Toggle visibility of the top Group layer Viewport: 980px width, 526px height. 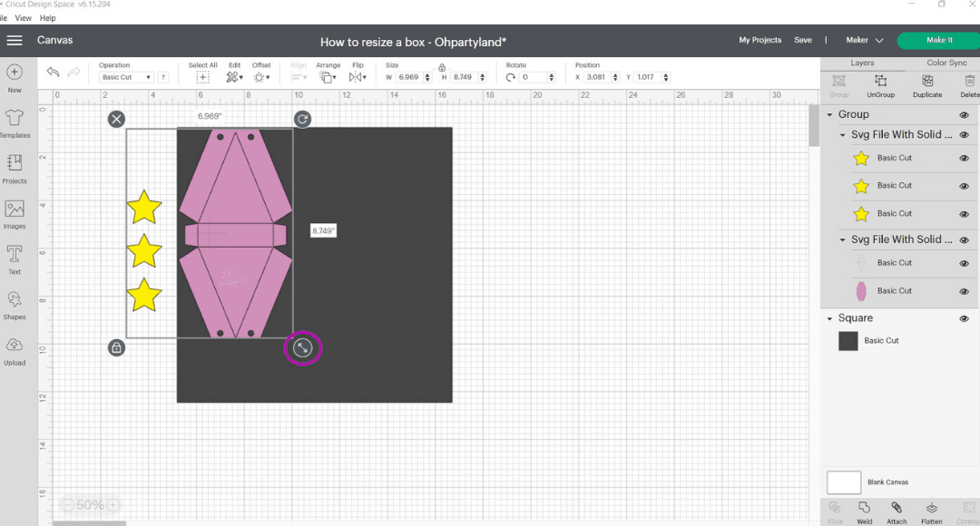point(964,115)
